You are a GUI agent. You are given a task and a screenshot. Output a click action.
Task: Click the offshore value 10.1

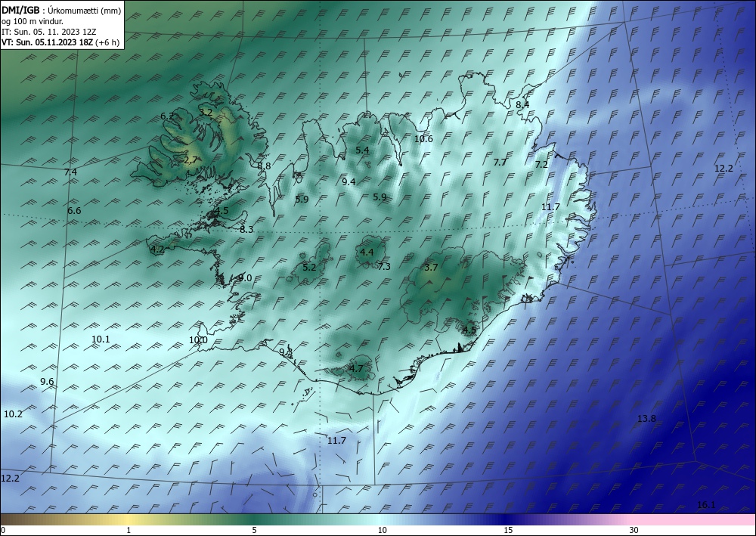point(101,339)
